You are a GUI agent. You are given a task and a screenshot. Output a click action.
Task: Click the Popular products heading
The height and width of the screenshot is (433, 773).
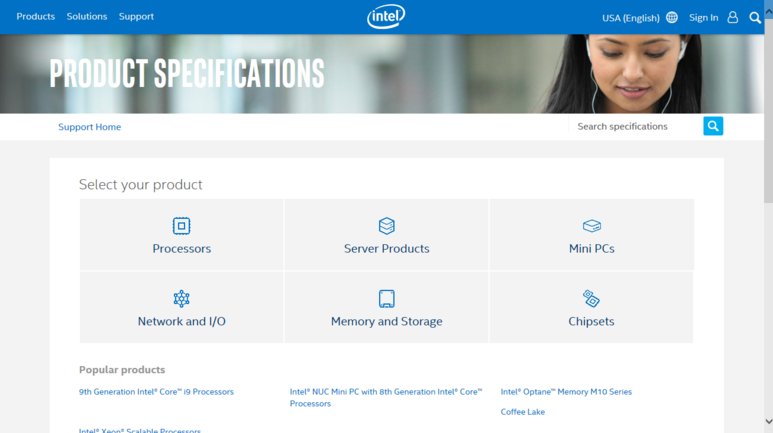(x=122, y=370)
